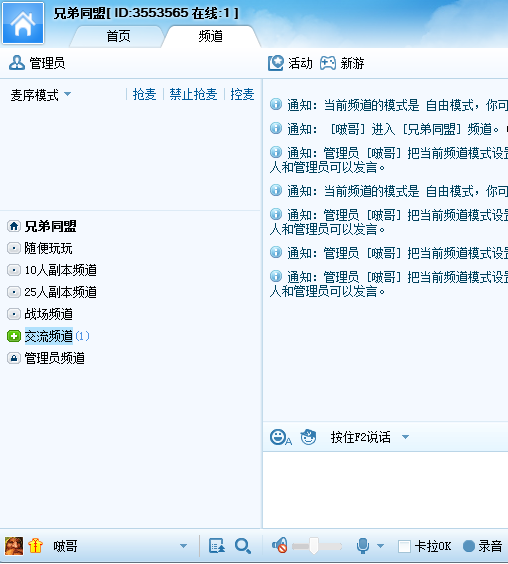The image size is (508, 564).
Task: Click the blue home logo icon
Action: click(x=23, y=23)
